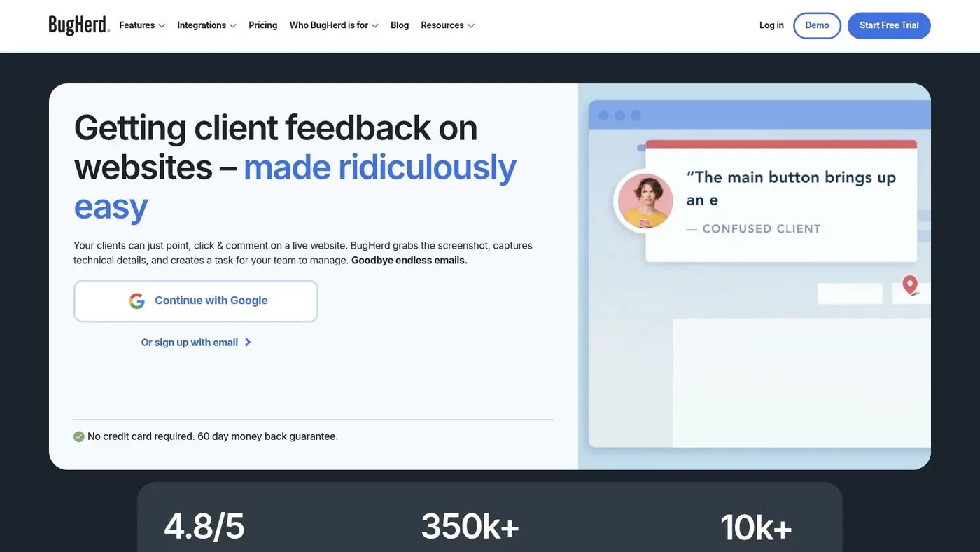Click the confused client avatar photo
980x552 pixels.
645,201
